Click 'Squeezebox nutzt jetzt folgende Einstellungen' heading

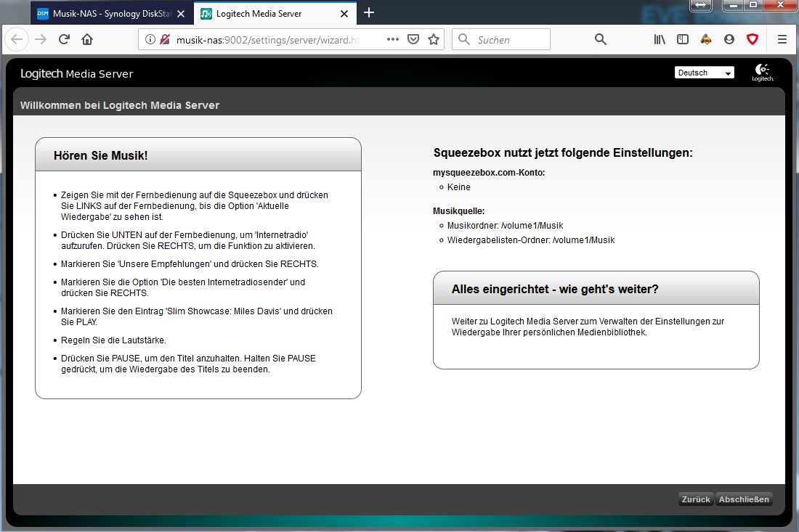click(x=563, y=152)
